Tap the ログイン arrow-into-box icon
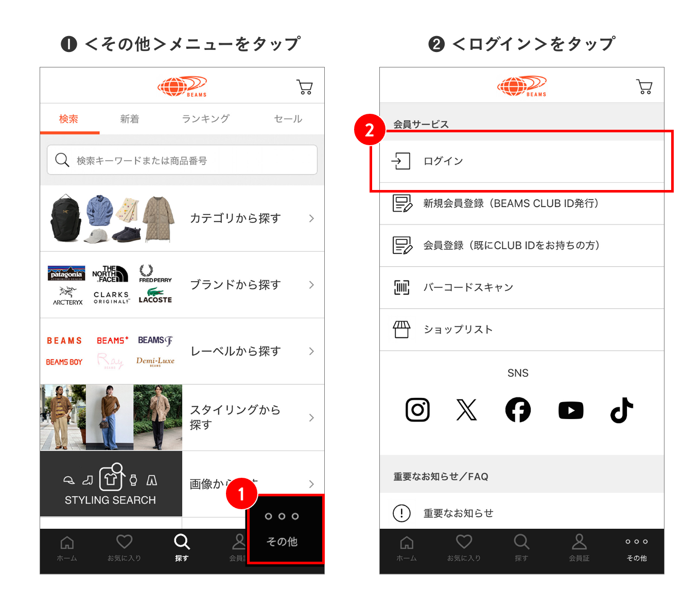Image resolution: width=700 pixels, height=607 pixels. tap(401, 161)
